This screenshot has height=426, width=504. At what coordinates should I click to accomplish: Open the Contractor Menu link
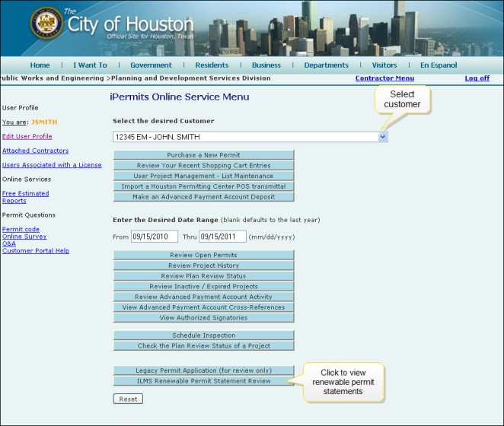point(384,78)
